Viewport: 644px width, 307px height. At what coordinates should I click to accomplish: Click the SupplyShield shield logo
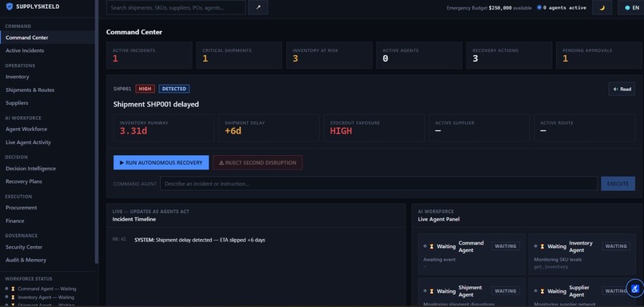point(10,6)
